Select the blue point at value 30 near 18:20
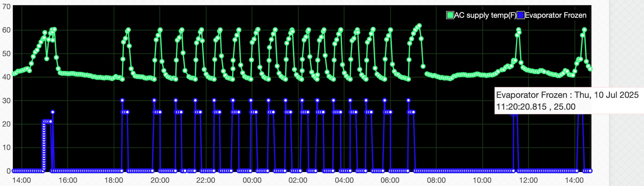The width and height of the screenshot is (644, 186). (x=122, y=100)
